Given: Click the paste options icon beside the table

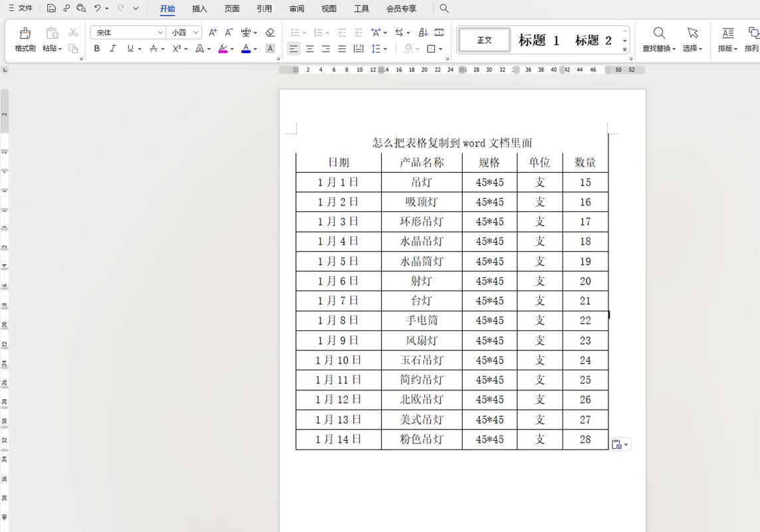Looking at the screenshot, I should [617, 444].
